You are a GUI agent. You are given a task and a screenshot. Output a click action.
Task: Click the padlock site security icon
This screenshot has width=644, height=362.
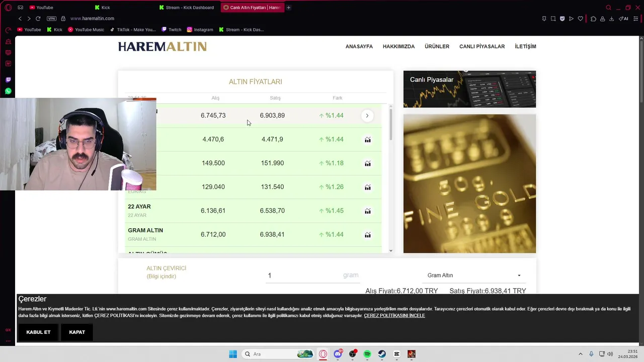tap(63, 19)
